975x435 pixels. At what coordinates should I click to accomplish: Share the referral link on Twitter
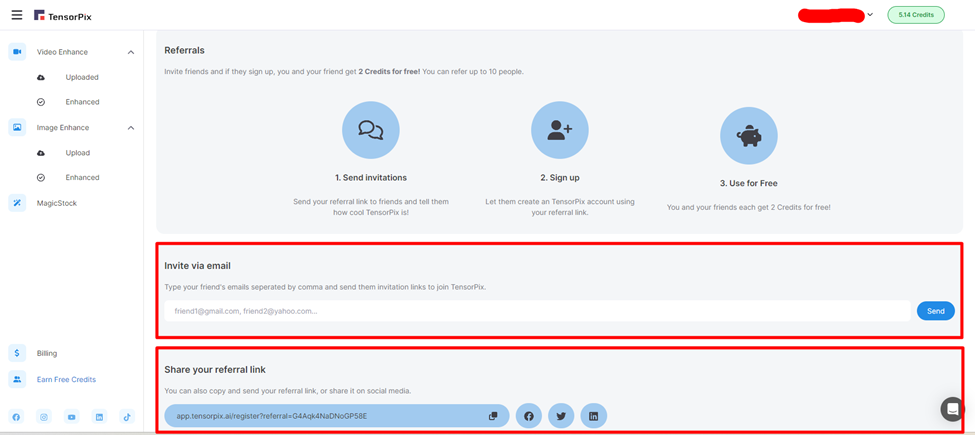point(561,416)
